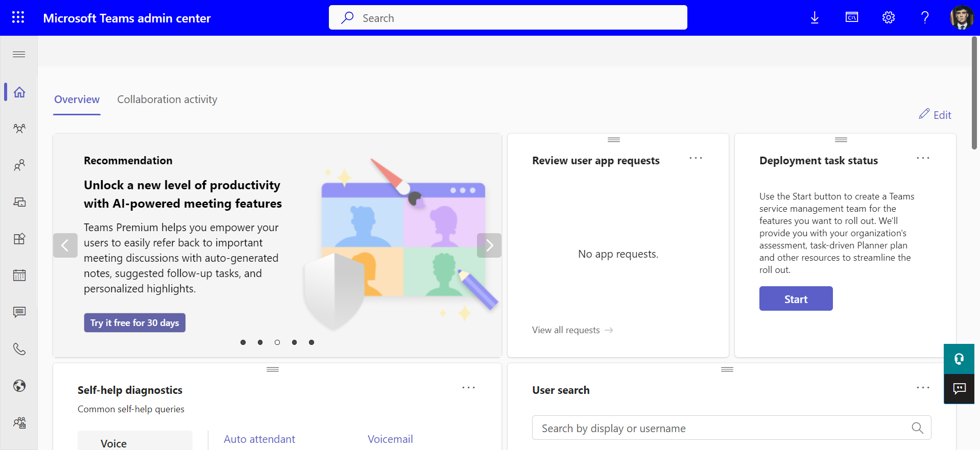Open more options for Deployment task status

pyautogui.click(x=923, y=158)
